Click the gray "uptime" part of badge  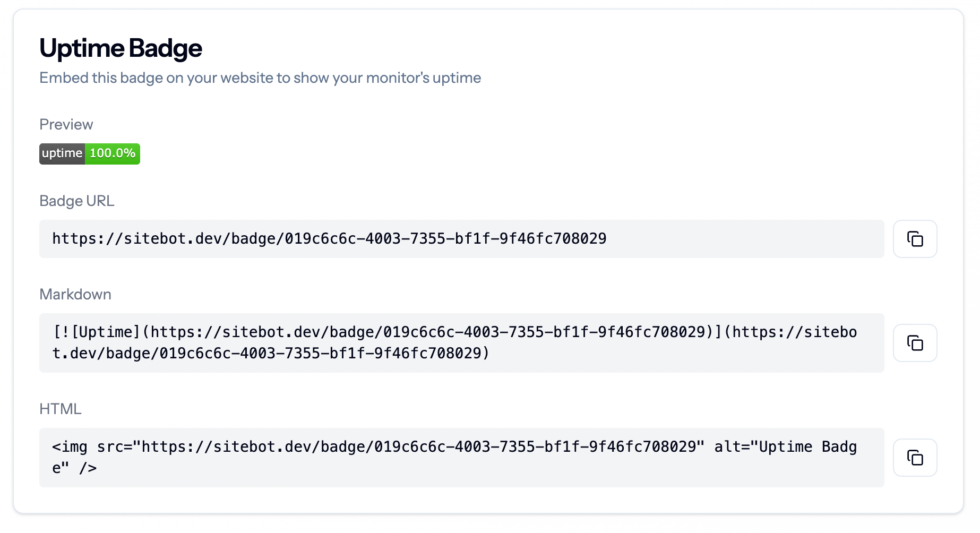[x=62, y=153]
